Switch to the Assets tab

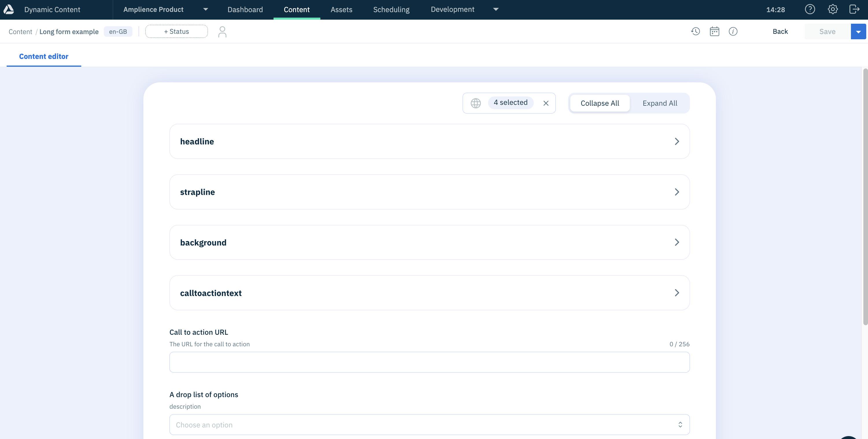tap(341, 9)
